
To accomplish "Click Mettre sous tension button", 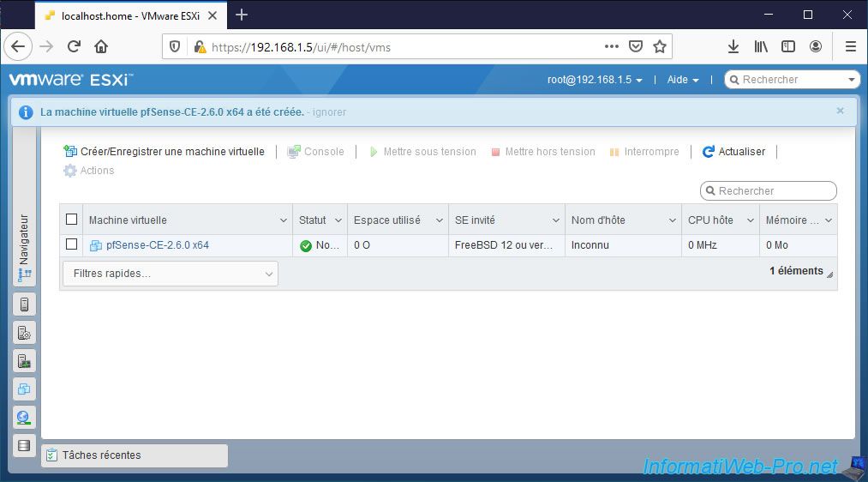I will click(422, 151).
